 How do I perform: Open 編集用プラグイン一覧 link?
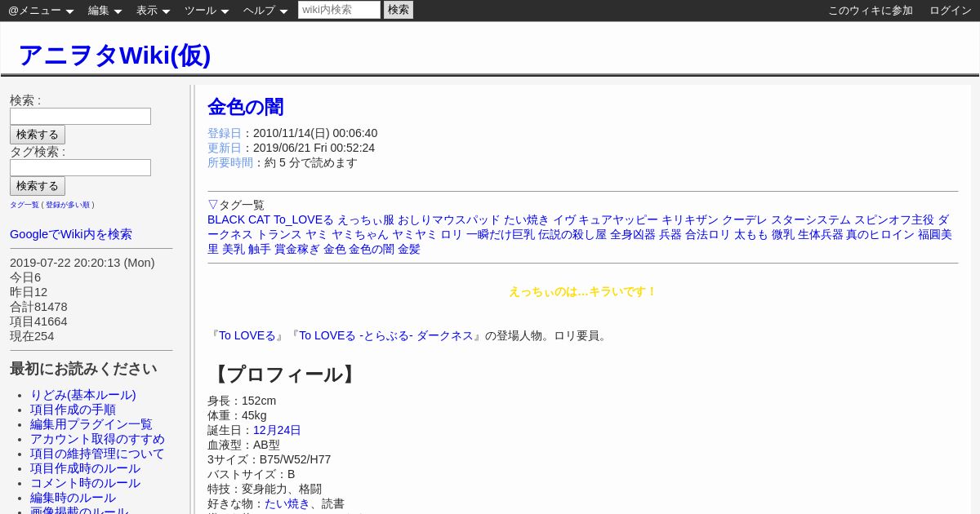point(91,424)
